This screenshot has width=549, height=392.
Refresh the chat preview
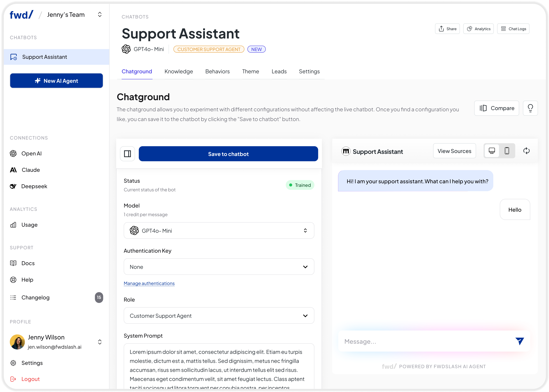526,151
